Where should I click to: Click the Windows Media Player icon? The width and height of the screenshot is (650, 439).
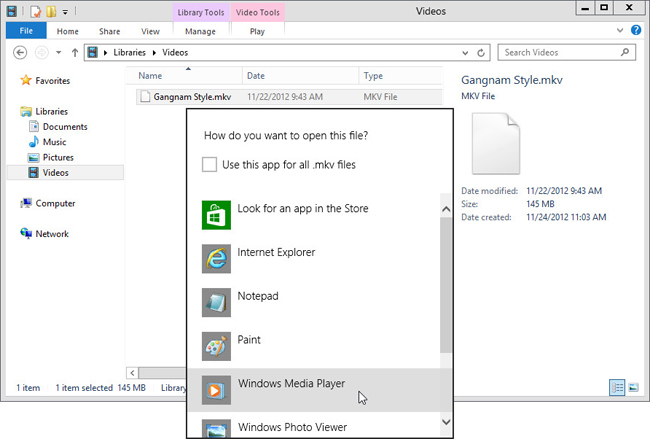(x=216, y=390)
